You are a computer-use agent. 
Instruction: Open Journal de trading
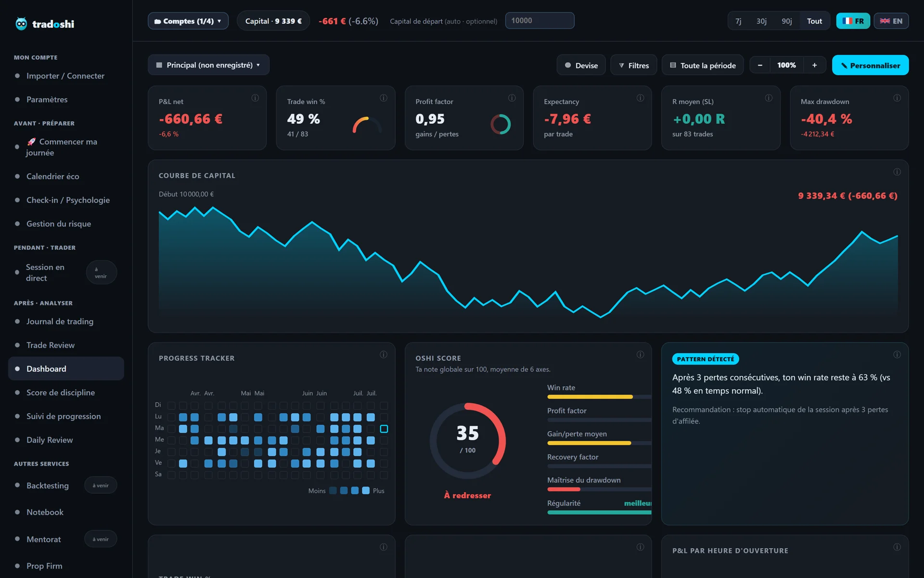66,321
